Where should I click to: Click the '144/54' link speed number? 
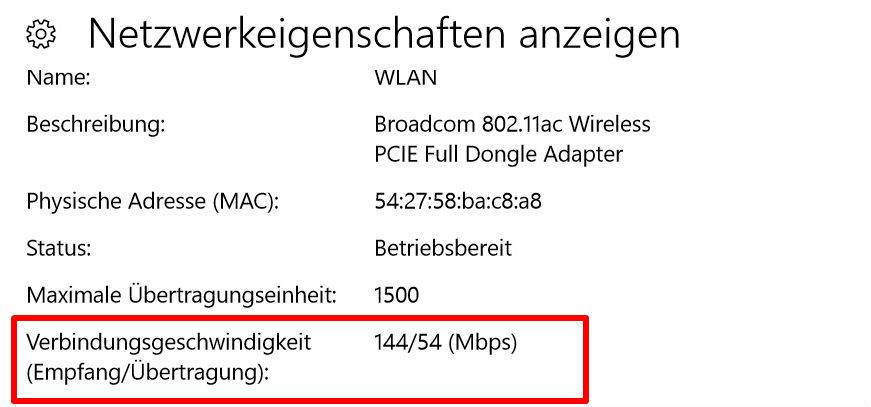tap(407, 343)
